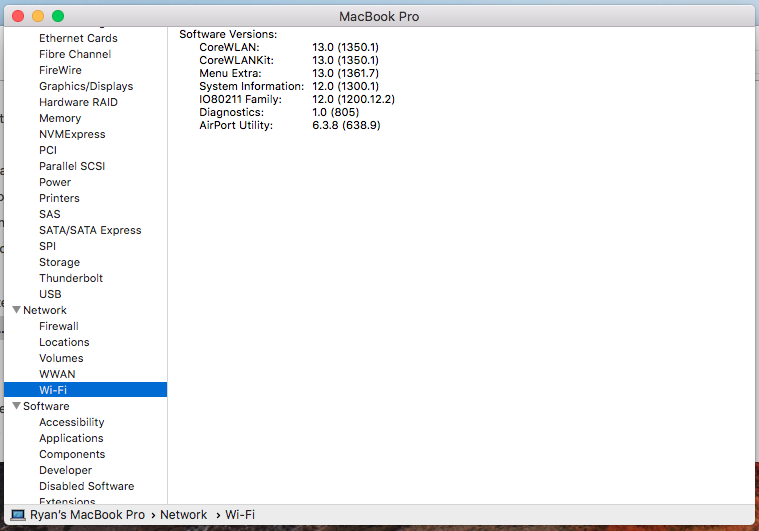Click Ryan's MacBook Pro in path bar

(x=87, y=515)
